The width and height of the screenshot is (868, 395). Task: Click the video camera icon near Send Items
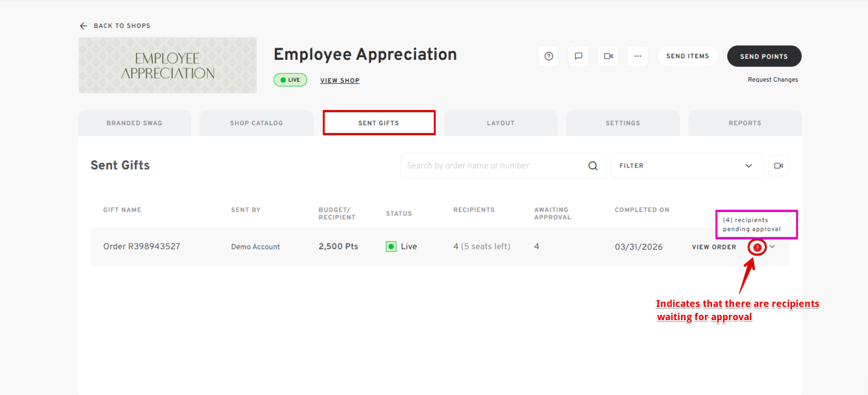pos(608,56)
